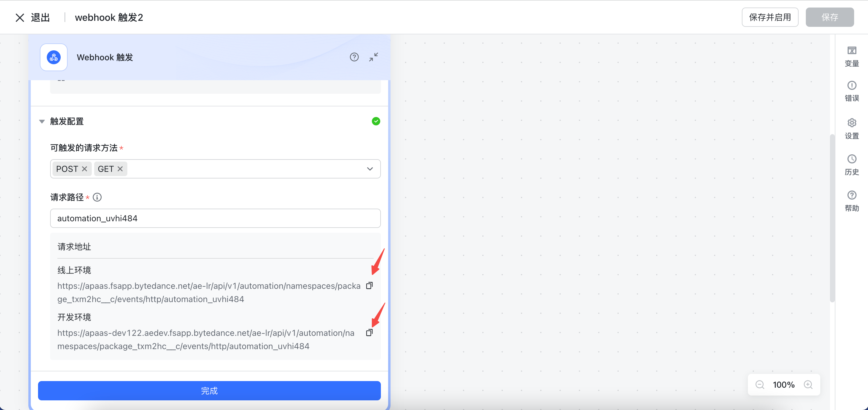Zoom out the canvas
The width and height of the screenshot is (868, 410).
tap(759, 384)
